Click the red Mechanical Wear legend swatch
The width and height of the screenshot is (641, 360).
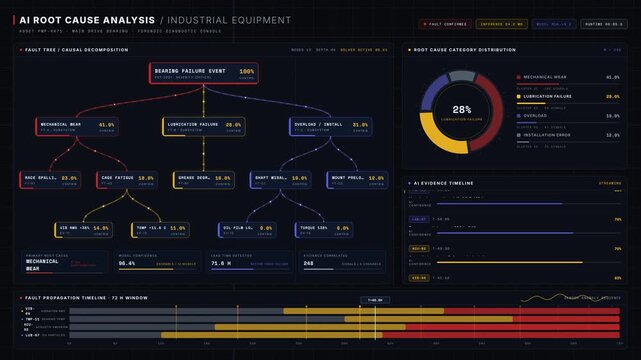pyautogui.click(x=519, y=77)
